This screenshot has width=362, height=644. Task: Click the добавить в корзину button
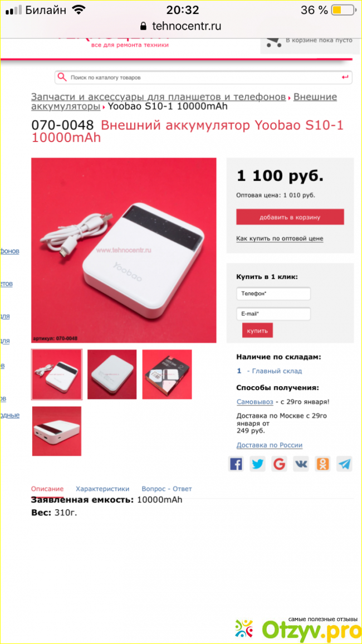(290, 217)
